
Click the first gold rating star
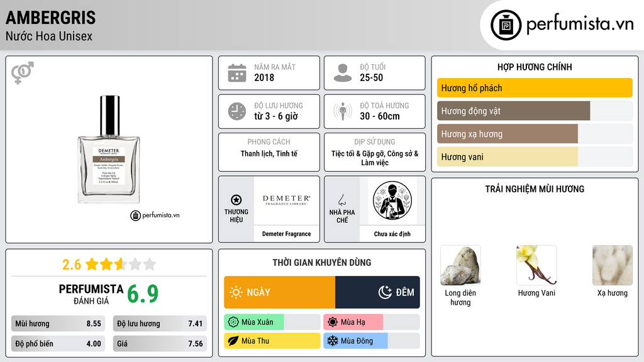coord(92,264)
